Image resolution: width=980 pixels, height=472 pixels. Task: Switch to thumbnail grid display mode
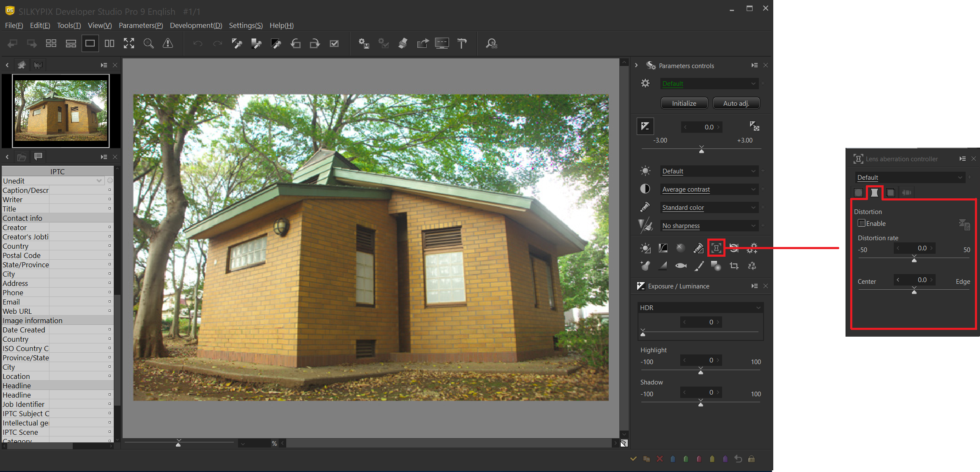[x=51, y=43]
